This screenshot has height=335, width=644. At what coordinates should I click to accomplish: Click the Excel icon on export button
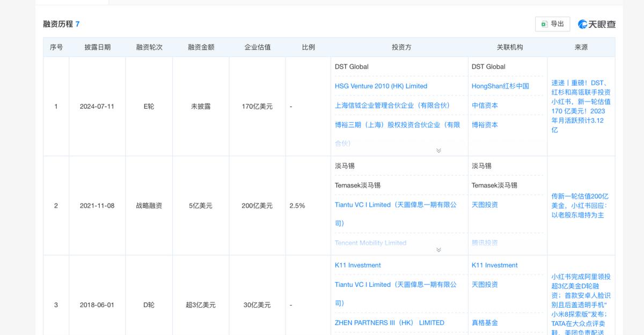[x=544, y=24]
